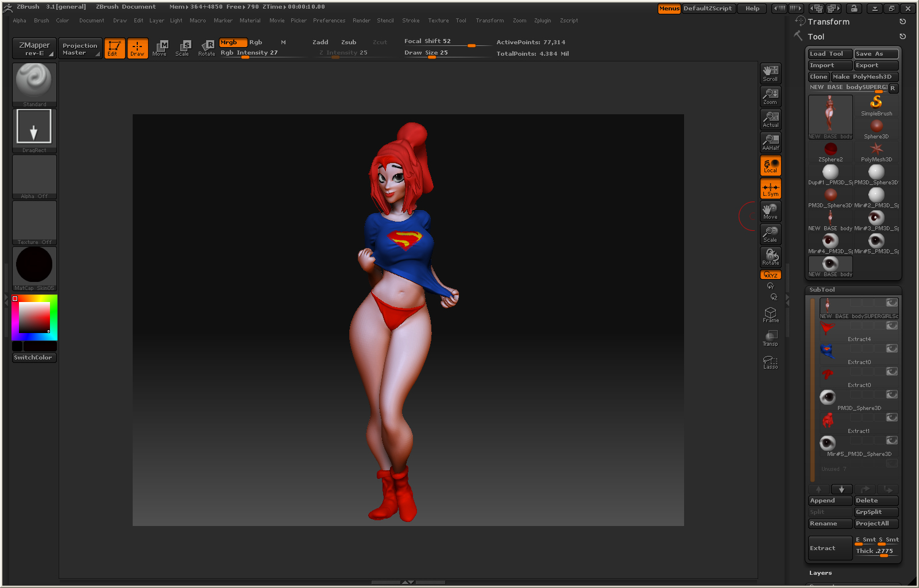Collapse the SubTool section

pyautogui.click(x=822, y=290)
